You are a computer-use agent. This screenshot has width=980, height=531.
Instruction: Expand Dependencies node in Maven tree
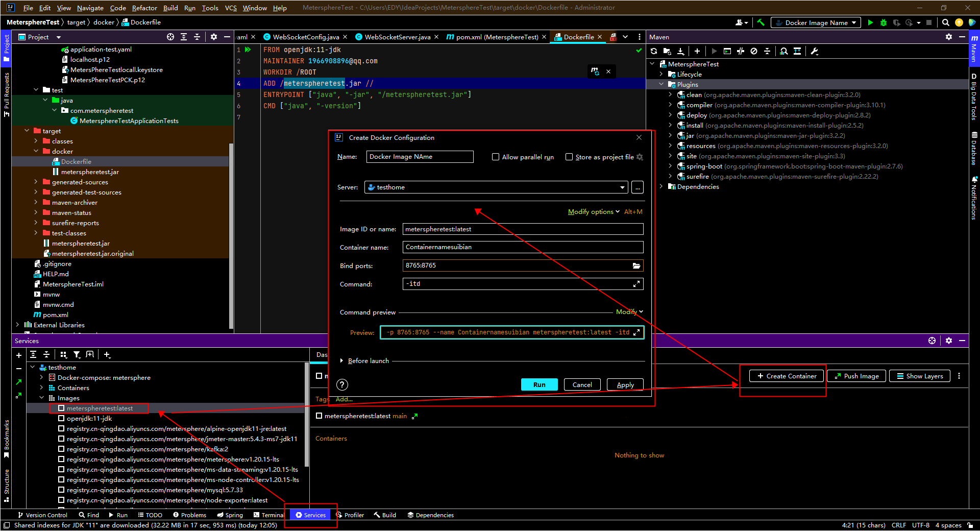point(661,186)
